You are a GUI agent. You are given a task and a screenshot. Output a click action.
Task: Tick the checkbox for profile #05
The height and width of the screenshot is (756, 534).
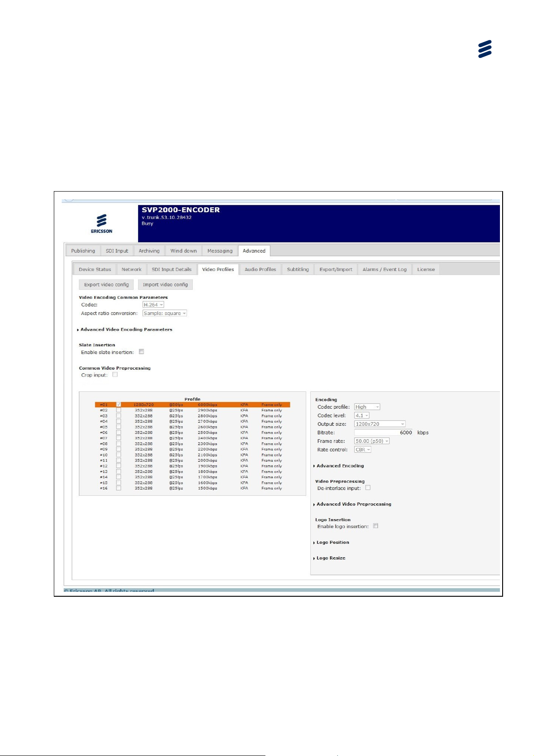[x=118, y=427]
